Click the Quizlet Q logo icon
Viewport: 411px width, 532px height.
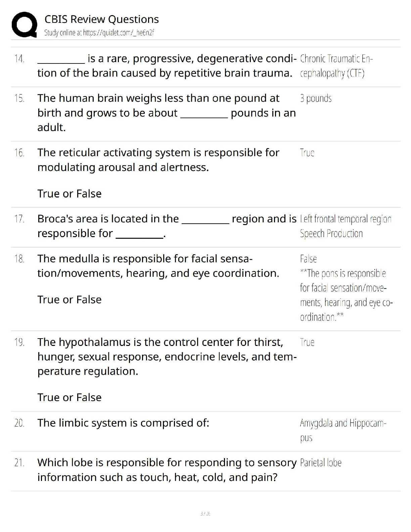coord(24,24)
